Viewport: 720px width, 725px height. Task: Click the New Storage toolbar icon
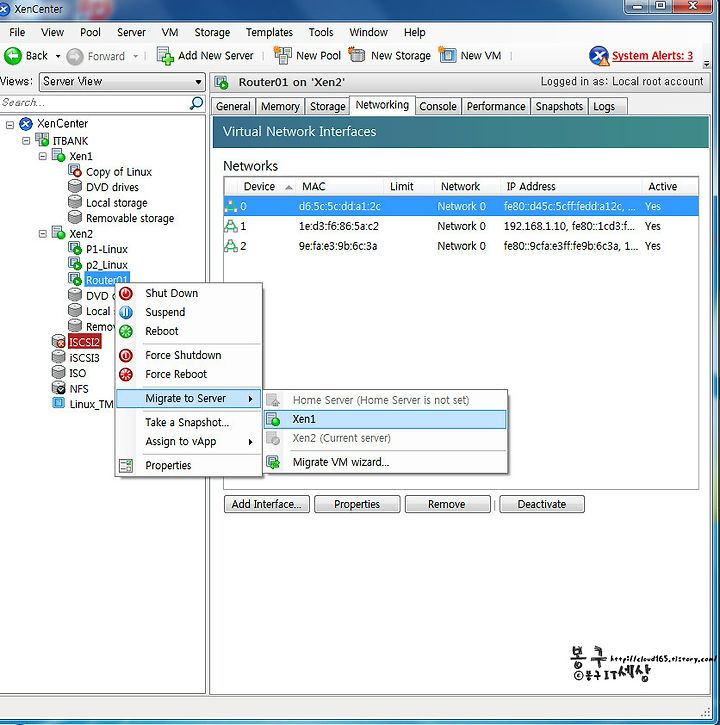(x=357, y=55)
